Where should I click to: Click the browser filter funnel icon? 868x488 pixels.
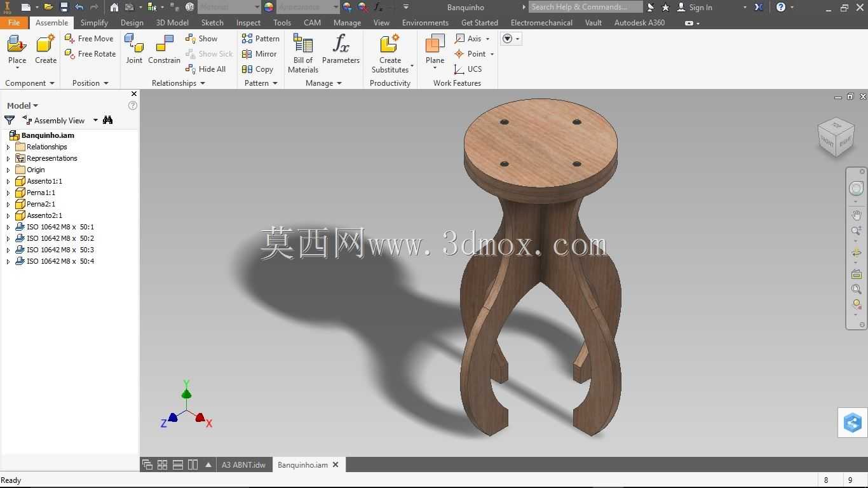pyautogui.click(x=10, y=120)
